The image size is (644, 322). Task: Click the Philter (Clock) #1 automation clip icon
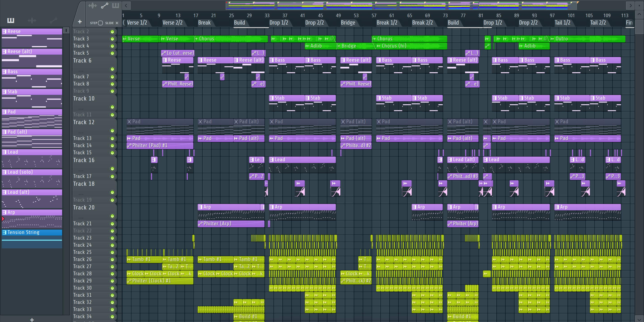click(129, 281)
